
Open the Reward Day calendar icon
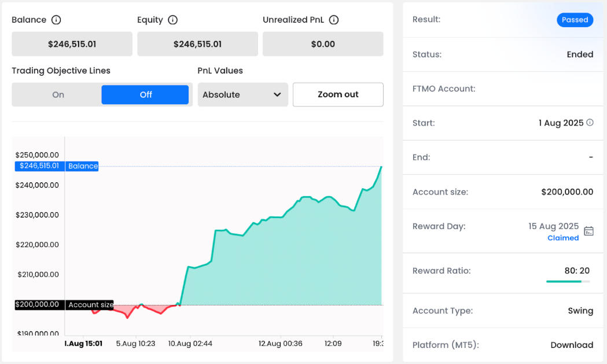coord(588,231)
